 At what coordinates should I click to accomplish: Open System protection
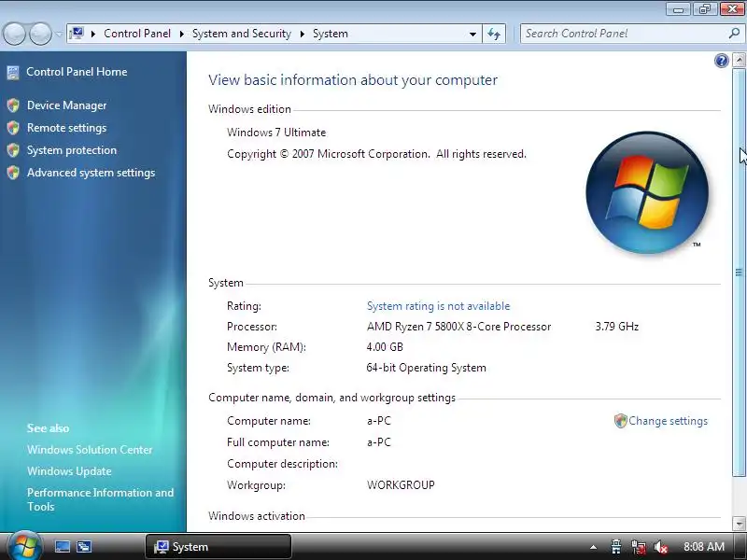(72, 150)
